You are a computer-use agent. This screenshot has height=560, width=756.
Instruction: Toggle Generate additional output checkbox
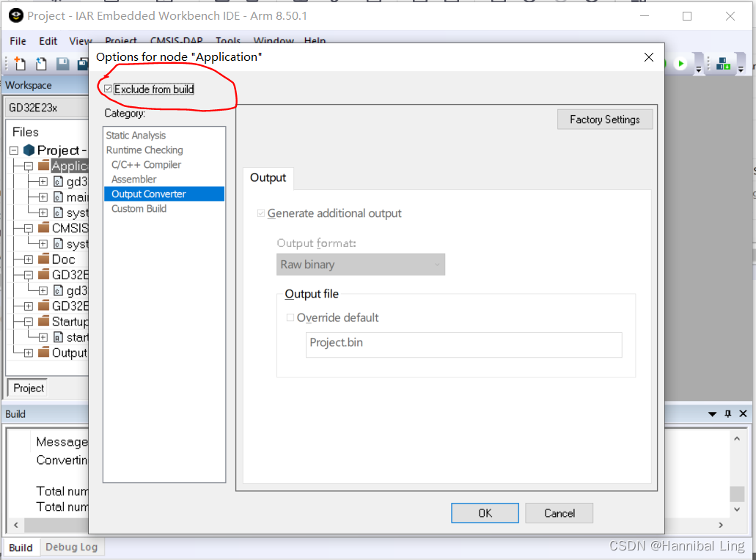click(x=261, y=213)
